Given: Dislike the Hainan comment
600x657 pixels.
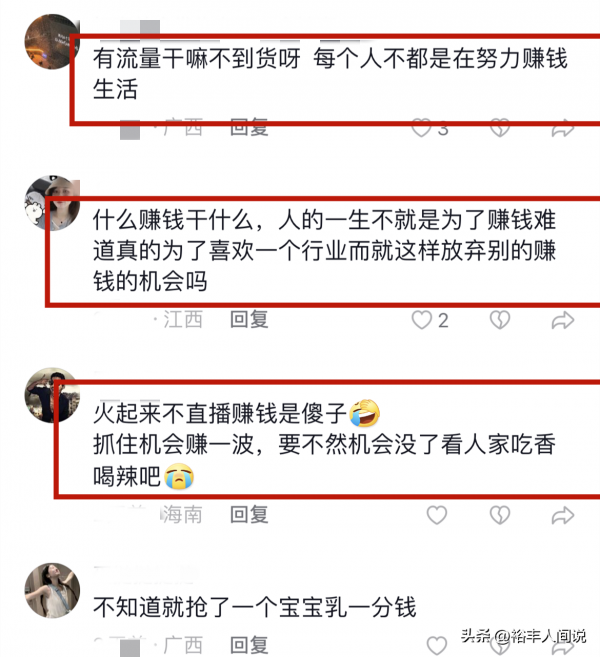Looking at the screenshot, I should point(499,515).
